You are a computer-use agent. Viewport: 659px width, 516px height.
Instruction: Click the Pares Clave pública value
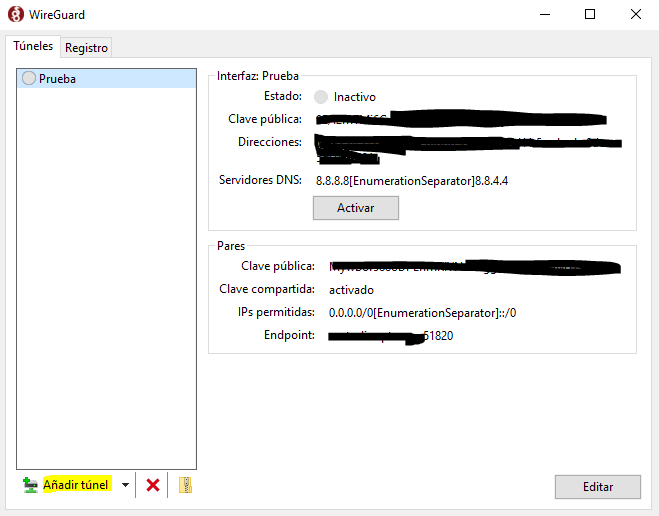(x=470, y=267)
